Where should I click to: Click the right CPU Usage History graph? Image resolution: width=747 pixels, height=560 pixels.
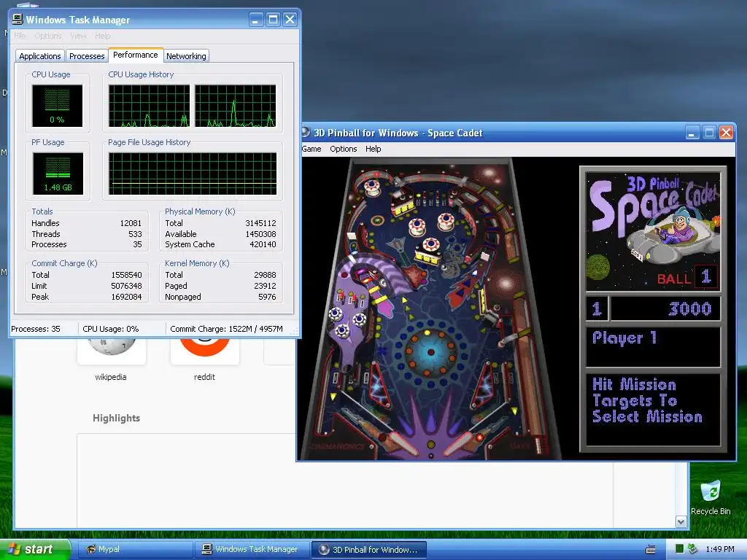(236, 106)
